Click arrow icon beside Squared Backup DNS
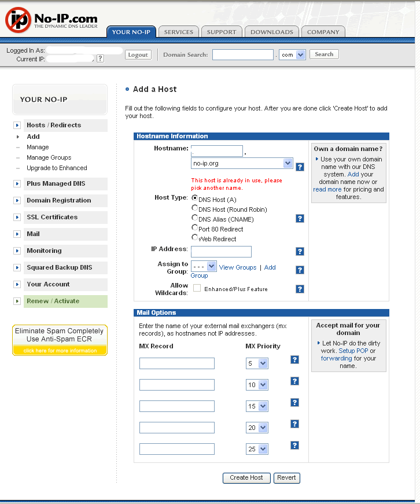 17,267
